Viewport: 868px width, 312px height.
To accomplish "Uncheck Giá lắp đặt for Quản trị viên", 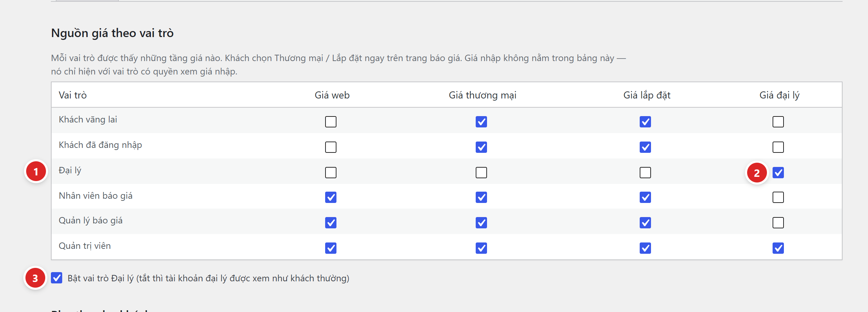I will click(645, 248).
